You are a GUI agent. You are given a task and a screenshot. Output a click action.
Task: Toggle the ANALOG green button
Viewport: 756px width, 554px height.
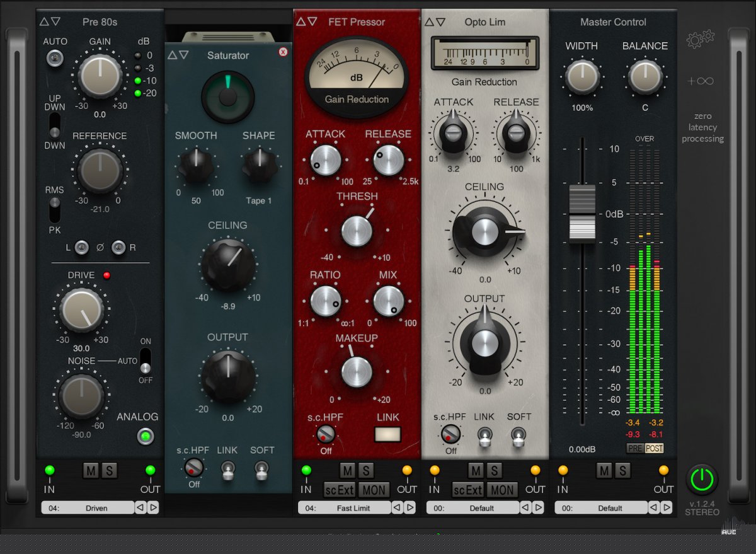[146, 436]
